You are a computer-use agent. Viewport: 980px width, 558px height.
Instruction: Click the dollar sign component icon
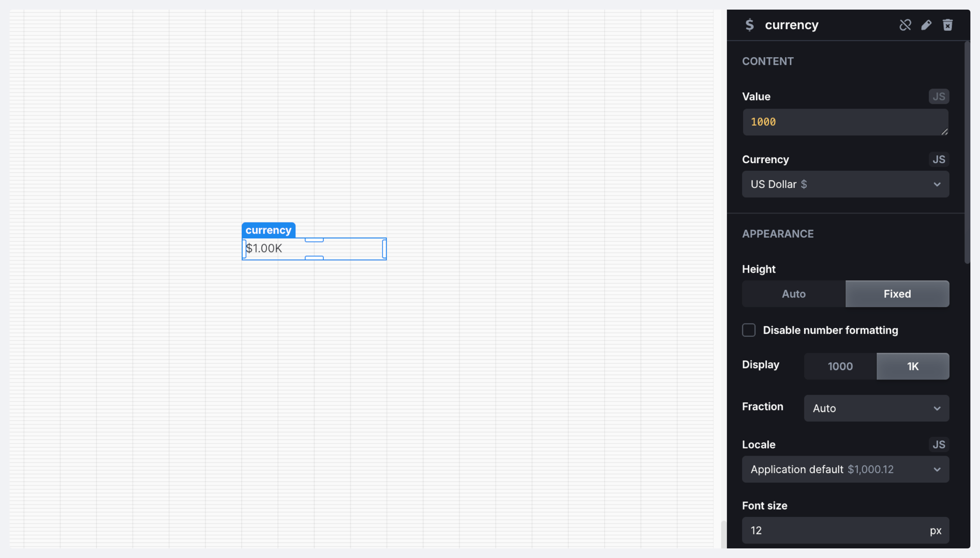749,25
